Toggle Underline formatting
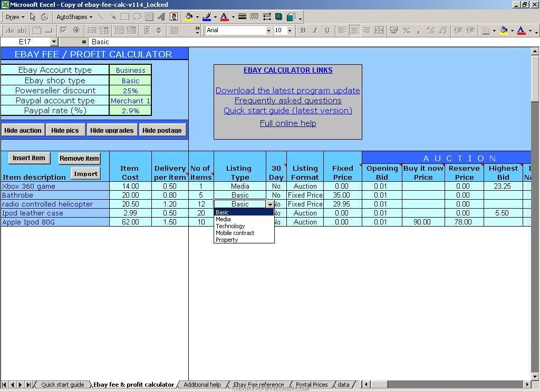Image resolution: width=540 pixels, height=392 pixels. click(x=327, y=30)
